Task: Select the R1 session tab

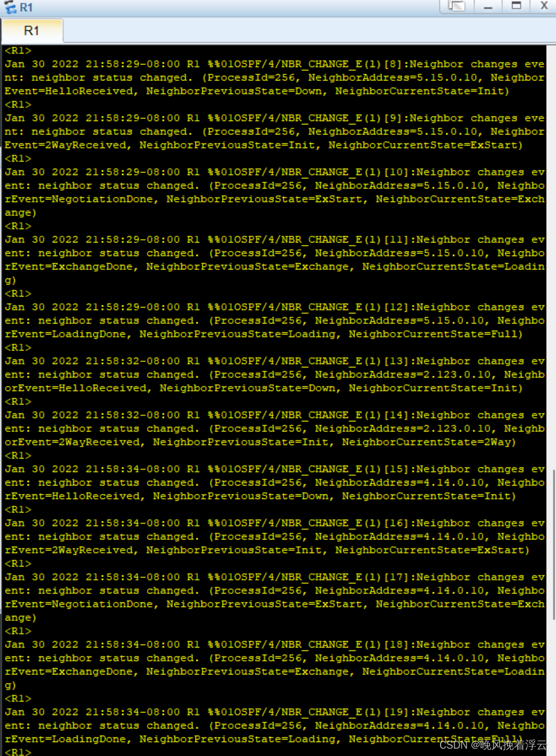Action: click(32, 31)
